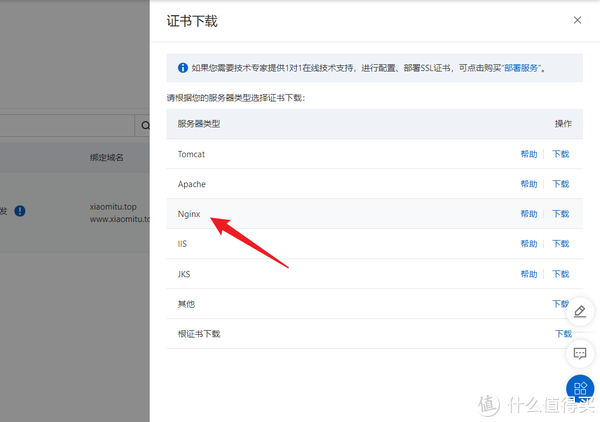Viewport: 600px width, 422px height.
Task: Click the 证书下载 panel title
Action: coord(192,21)
